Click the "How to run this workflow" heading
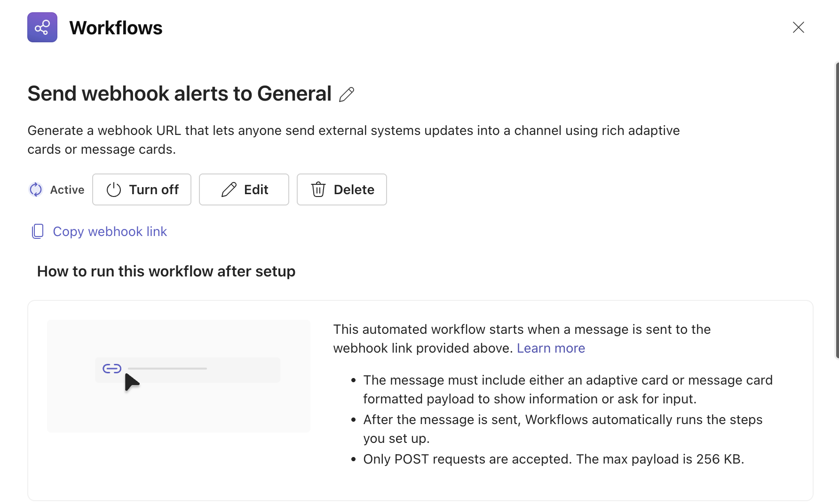The image size is (839, 504). pos(166,271)
